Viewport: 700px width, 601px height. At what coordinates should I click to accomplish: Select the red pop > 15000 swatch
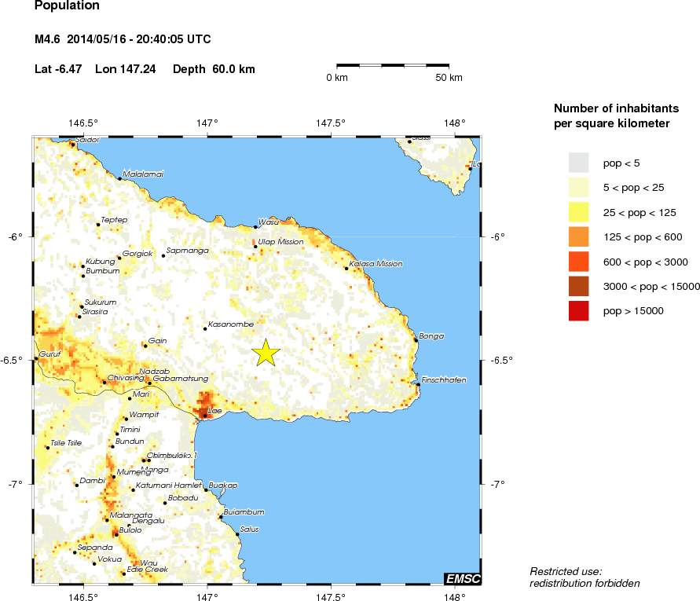[578, 311]
